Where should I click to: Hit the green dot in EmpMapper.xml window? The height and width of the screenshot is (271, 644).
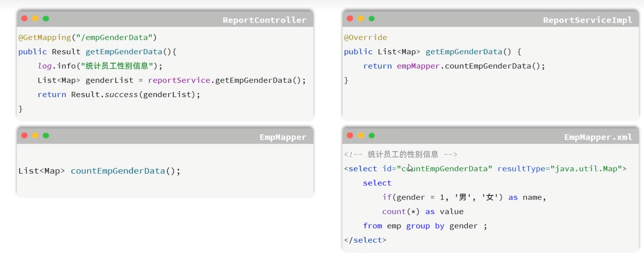372,136
